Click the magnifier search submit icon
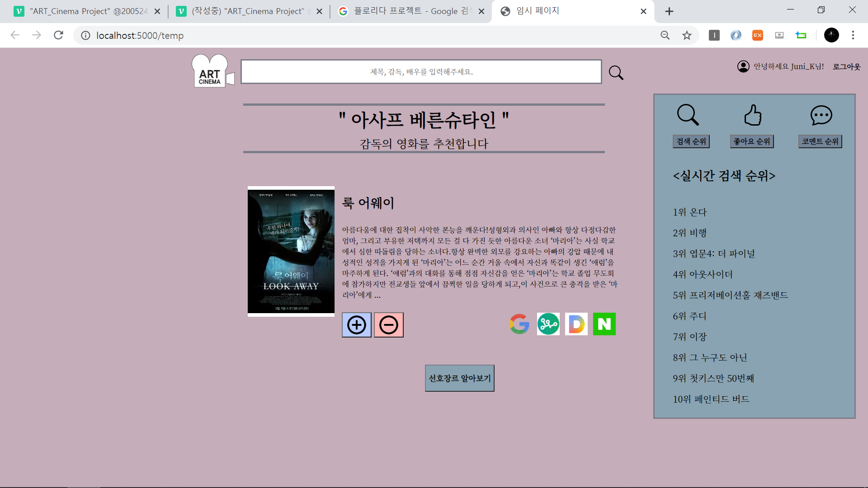868x488 pixels. click(x=616, y=73)
